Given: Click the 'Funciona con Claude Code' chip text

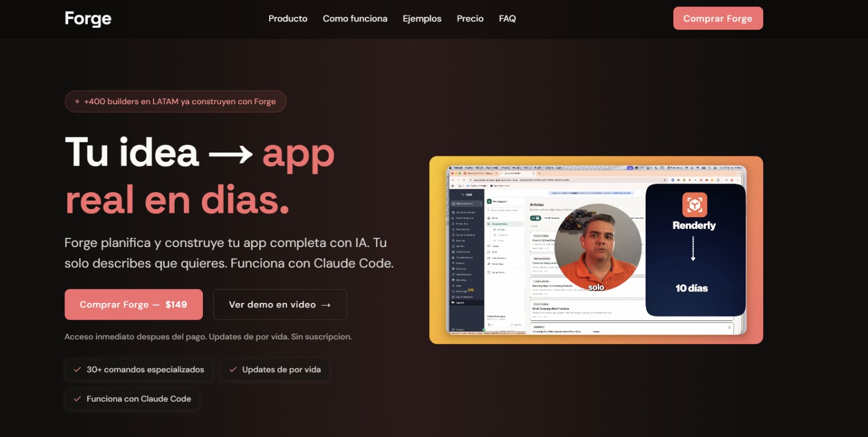Looking at the screenshot, I should [x=139, y=399].
